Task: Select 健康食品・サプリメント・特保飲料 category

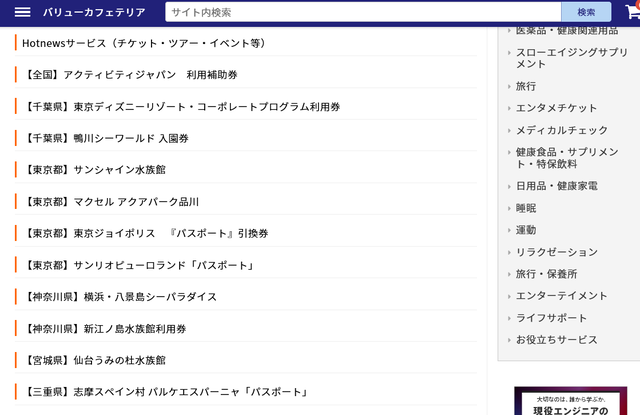Action: pos(567,158)
